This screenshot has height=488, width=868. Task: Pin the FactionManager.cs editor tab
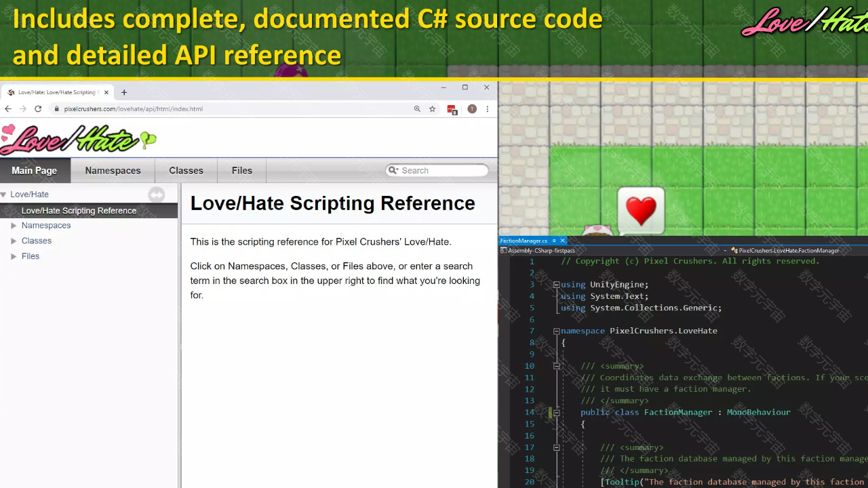pos(554,241)
